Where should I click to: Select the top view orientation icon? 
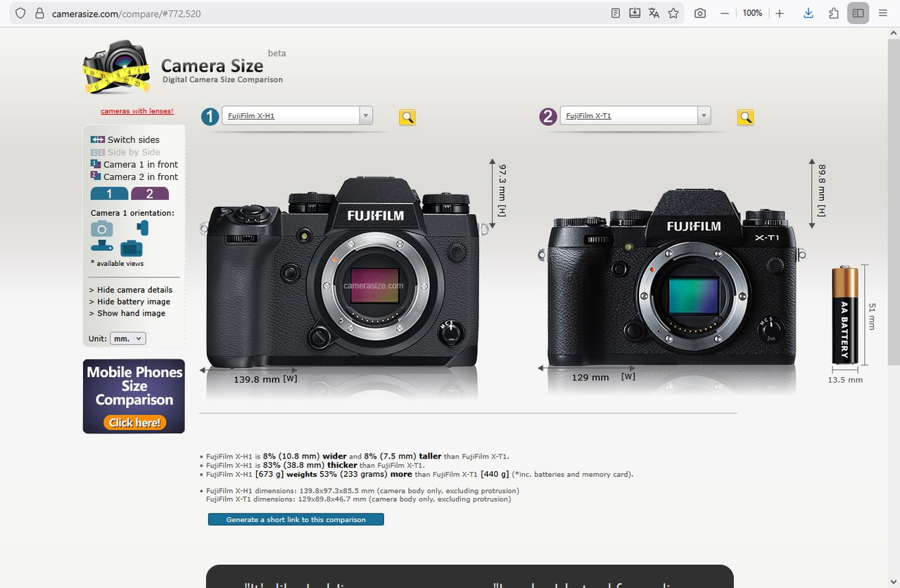(x=102, y=245)
